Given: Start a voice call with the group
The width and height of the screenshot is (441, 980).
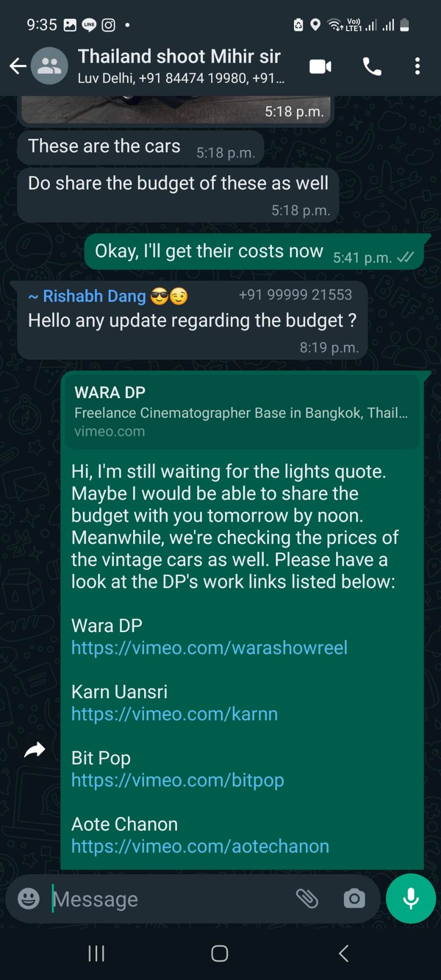Looking at the screenshot, I should pos(372,67).
